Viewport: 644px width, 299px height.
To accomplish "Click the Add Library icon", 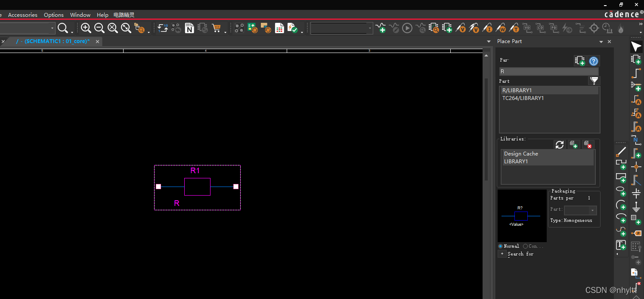I will coord(573,145).
